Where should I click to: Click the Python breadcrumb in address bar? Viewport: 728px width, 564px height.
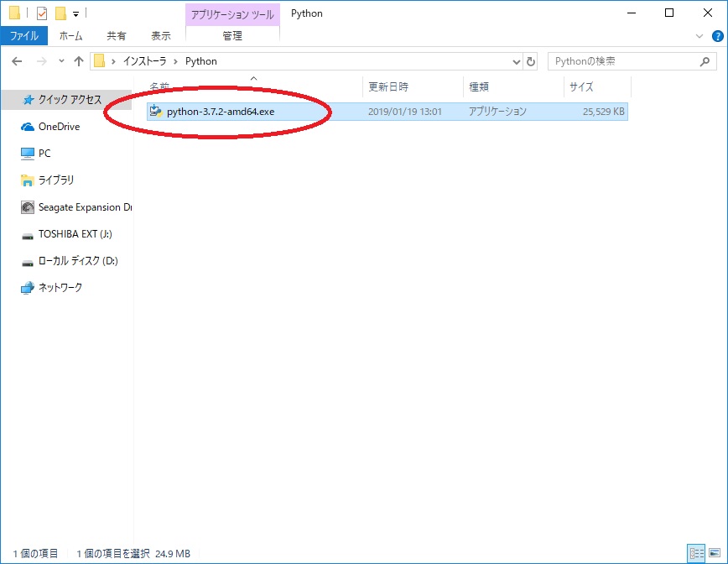pyautogui.click(x=201, y=61)
